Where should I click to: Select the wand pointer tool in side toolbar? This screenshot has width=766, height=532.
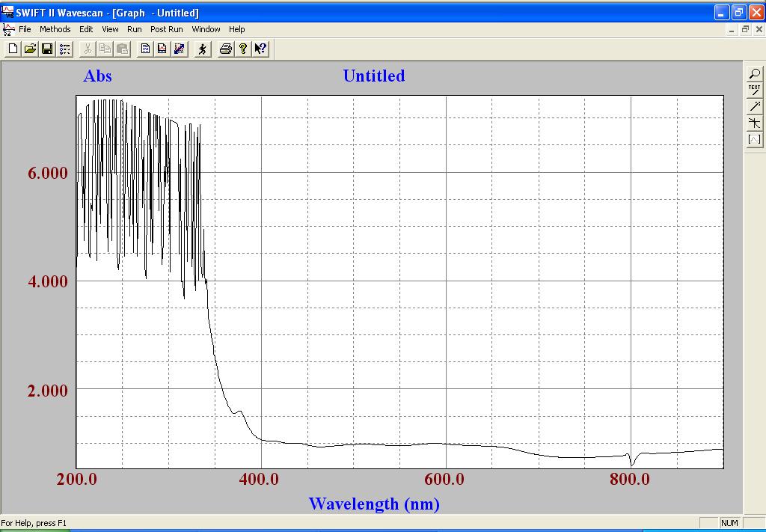755,106
